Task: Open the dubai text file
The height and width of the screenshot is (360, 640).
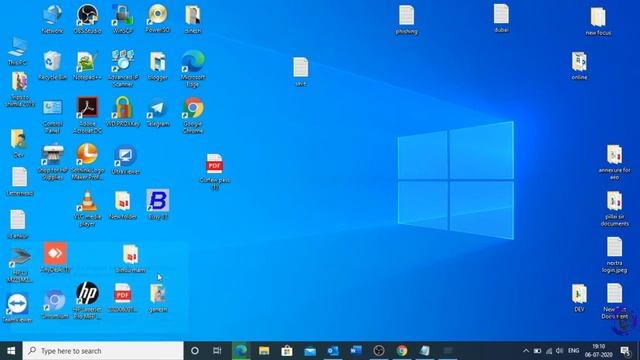Action: pyautogui.click(x=501, y=18)
